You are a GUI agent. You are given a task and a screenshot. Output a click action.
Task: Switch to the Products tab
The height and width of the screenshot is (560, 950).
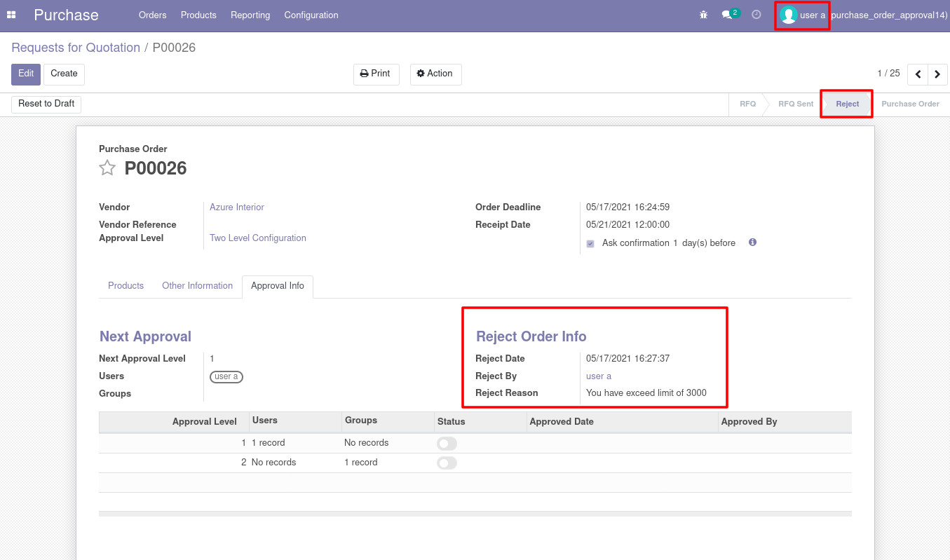click(x=126, y=286)
